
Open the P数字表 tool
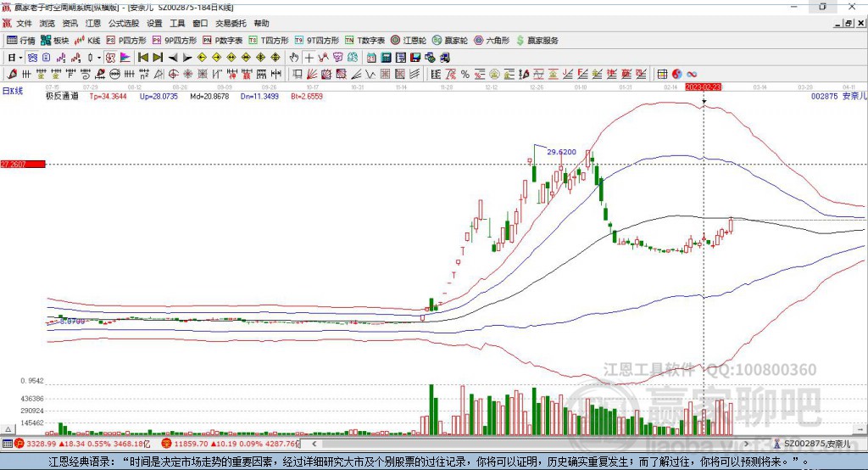pyautogui.click(x=223, y=41)
